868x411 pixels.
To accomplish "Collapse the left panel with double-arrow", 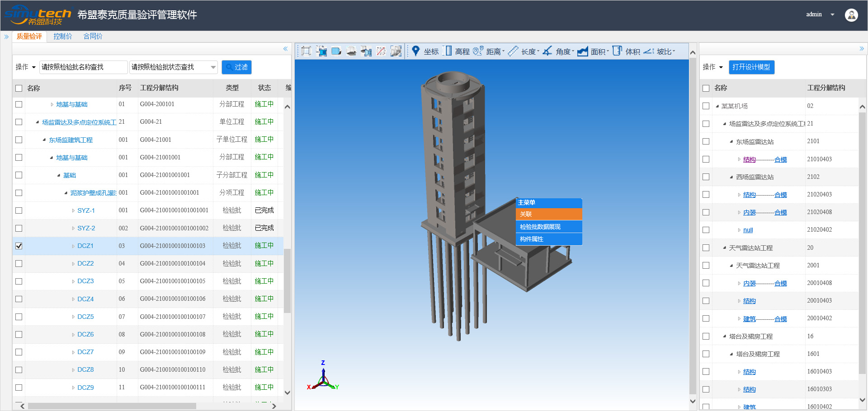I will [285, 49].
